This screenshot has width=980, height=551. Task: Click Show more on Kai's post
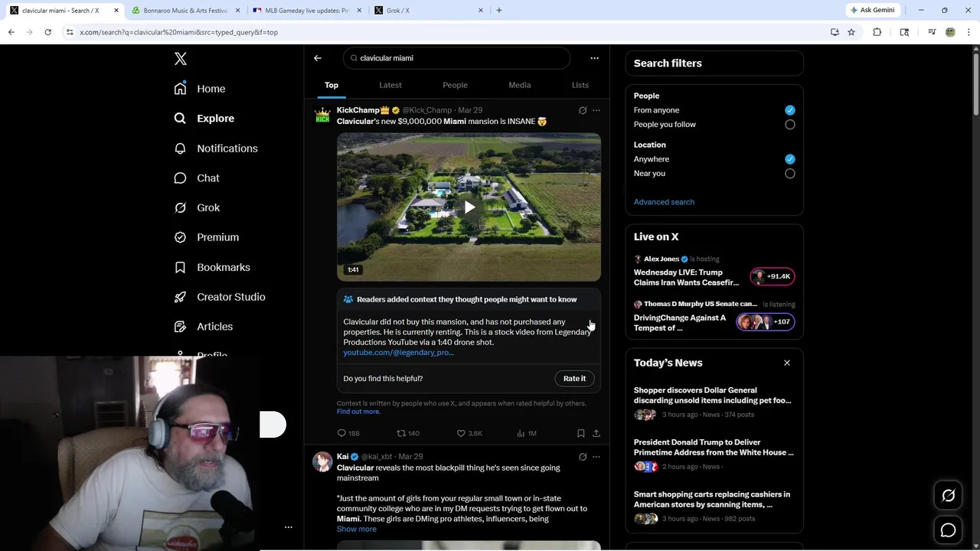point(356,529)
